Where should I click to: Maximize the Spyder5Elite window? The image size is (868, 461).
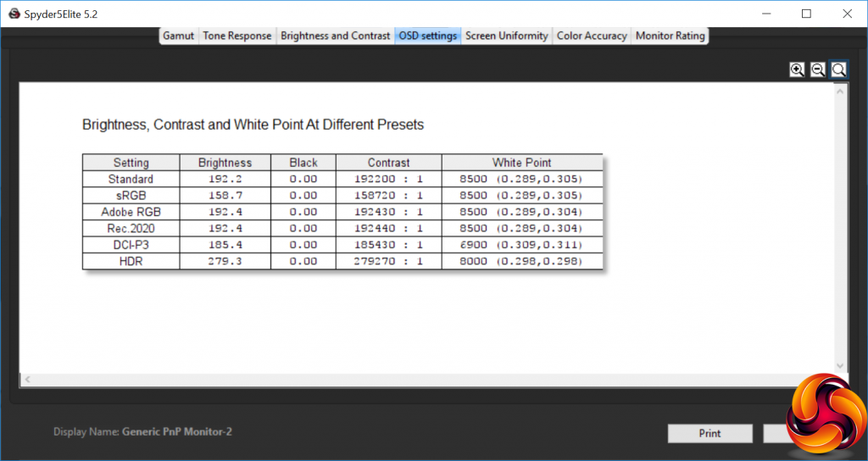[806, 14]
